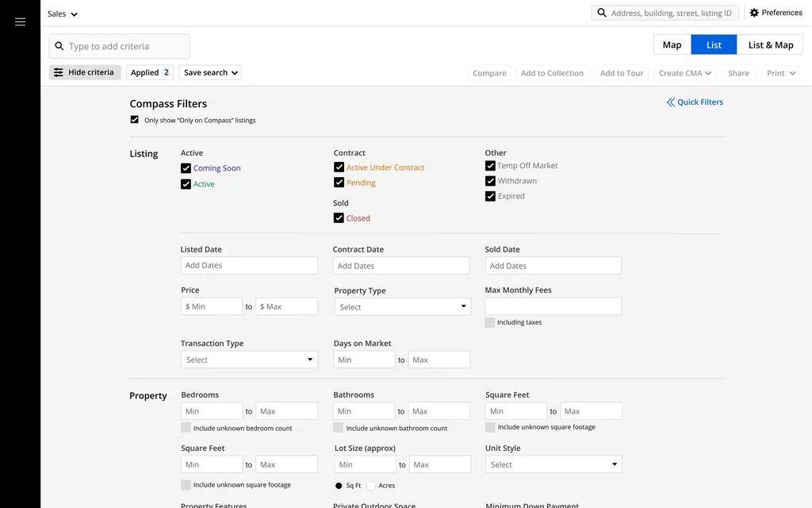Toggle Active Under Contract checkbox
This screenshot has width=812, height=508.
(x=339, y=167)
